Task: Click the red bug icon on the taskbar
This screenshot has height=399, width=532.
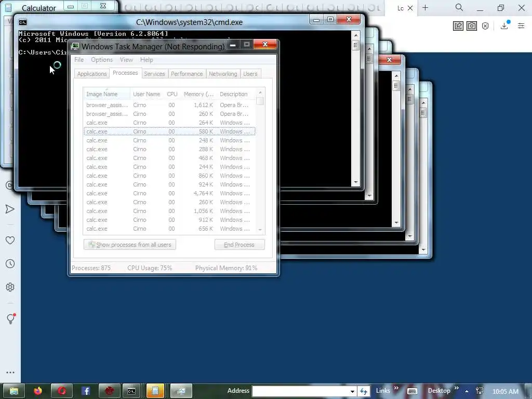Action: click(109, 391)
